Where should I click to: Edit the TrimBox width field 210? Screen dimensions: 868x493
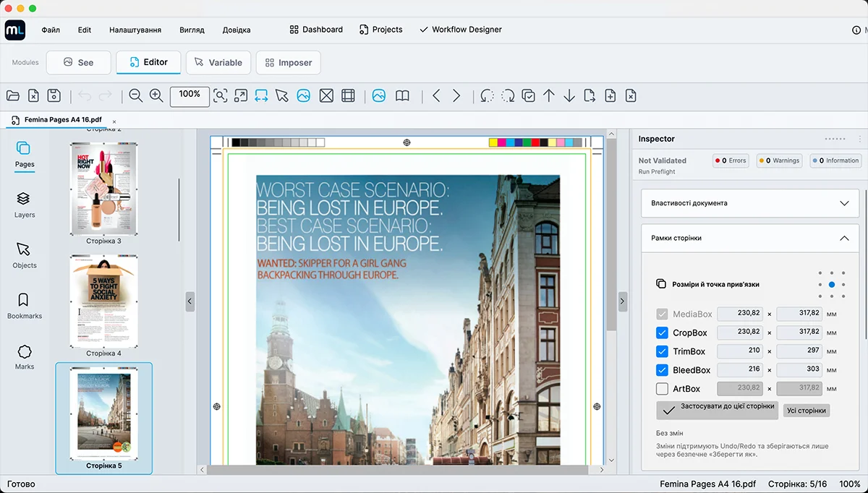point(739,351)
